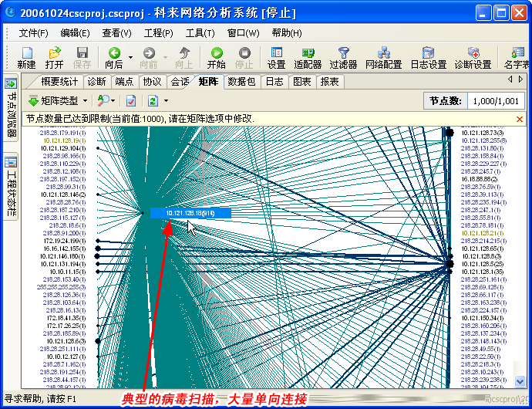The image size is (532, 409).
Task: Open the 工具(T) menu
Action: click(x=200, y=33)
